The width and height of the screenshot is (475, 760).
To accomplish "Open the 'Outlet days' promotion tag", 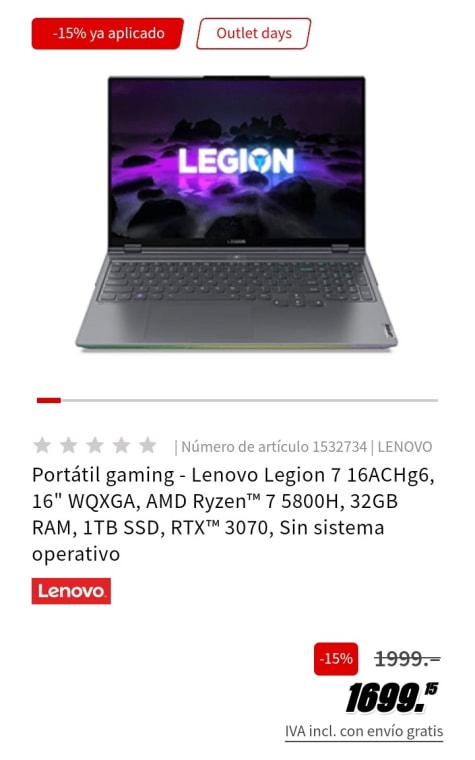I will click(x=253, y=33).
